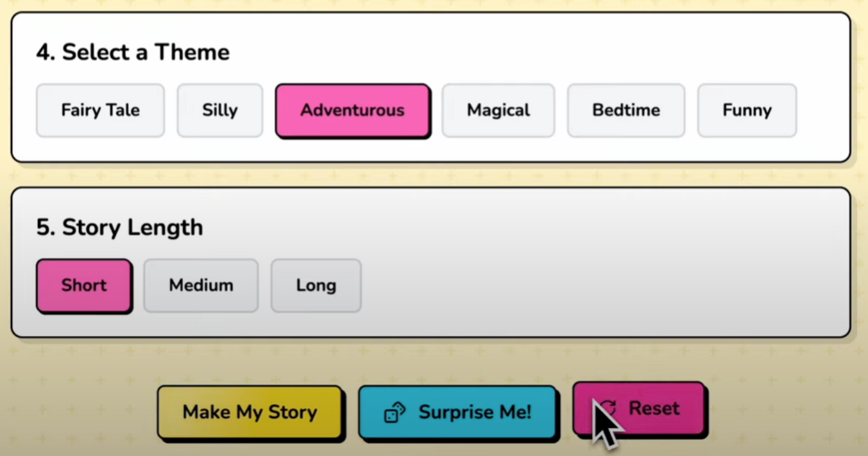The height and width of the screenshot is (456, 868).
Task: Click the Make My Story button
Action: [250, 412]
